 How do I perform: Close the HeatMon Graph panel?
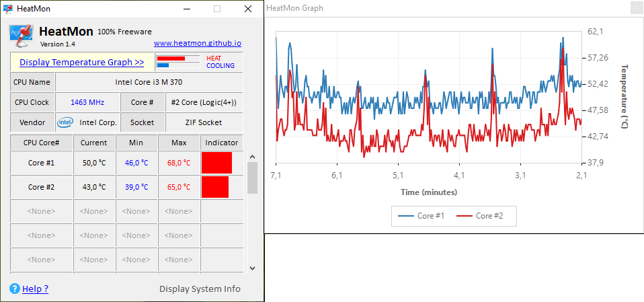(x=636, y=8)
